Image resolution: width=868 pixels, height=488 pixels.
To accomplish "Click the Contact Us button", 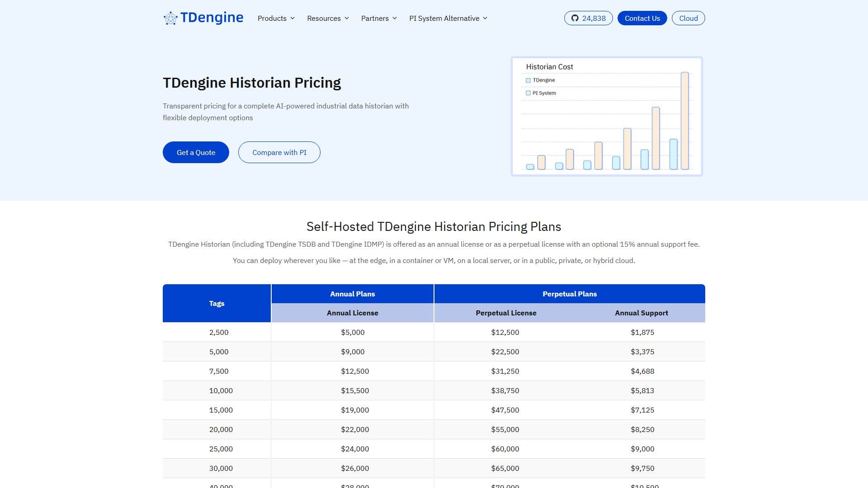I will click(x=642, y=18).
